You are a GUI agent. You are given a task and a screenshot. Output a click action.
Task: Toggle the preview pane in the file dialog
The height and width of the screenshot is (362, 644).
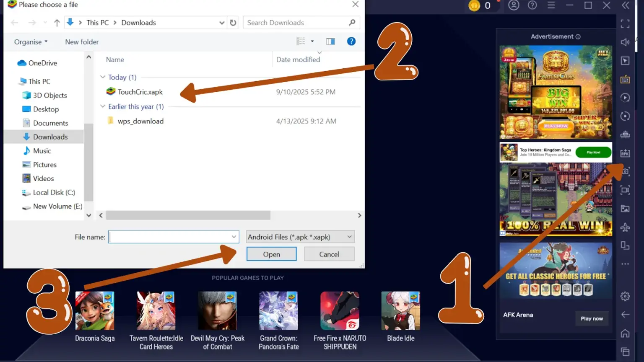click(x=330, y=41)
